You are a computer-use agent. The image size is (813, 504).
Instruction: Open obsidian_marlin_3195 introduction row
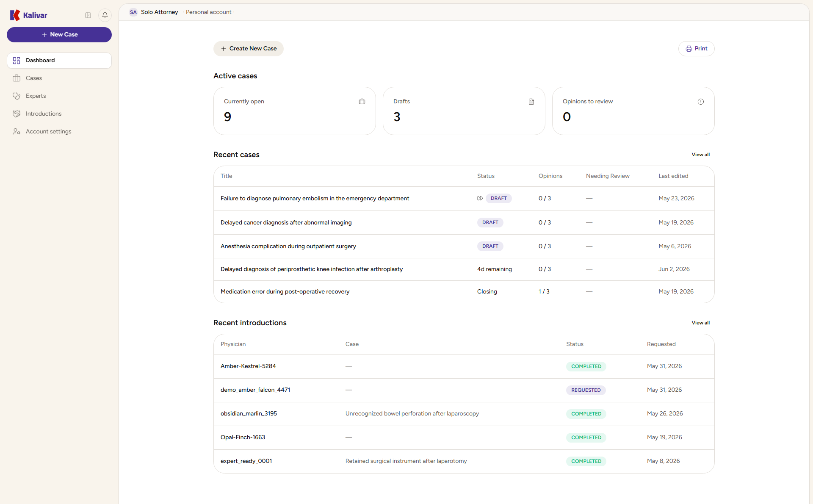point(464,414)
